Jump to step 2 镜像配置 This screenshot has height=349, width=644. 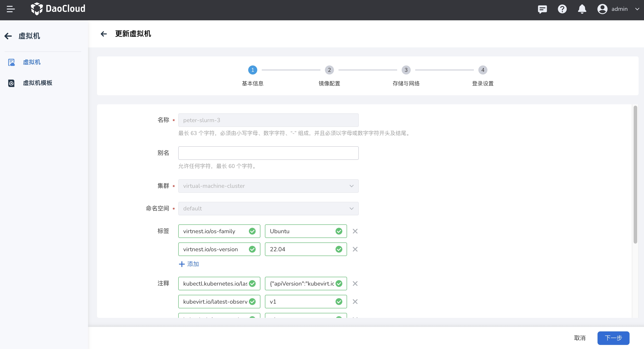click(329, 70)
